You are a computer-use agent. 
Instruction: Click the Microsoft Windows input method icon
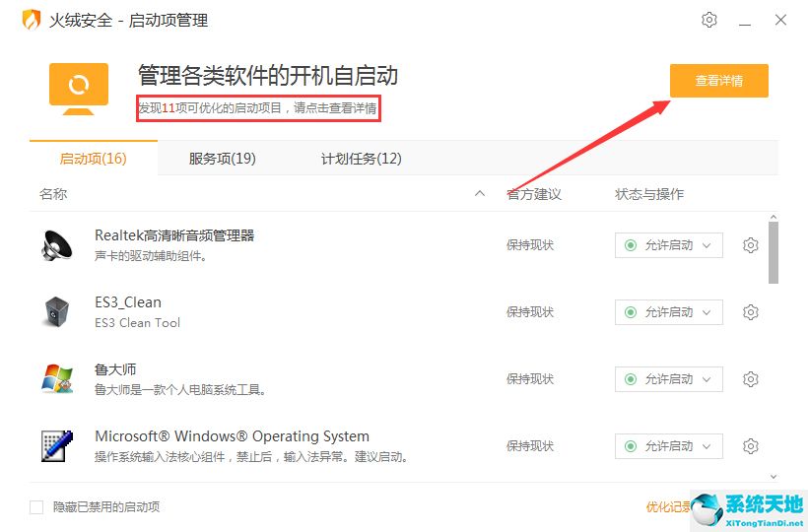coord(57,446)
